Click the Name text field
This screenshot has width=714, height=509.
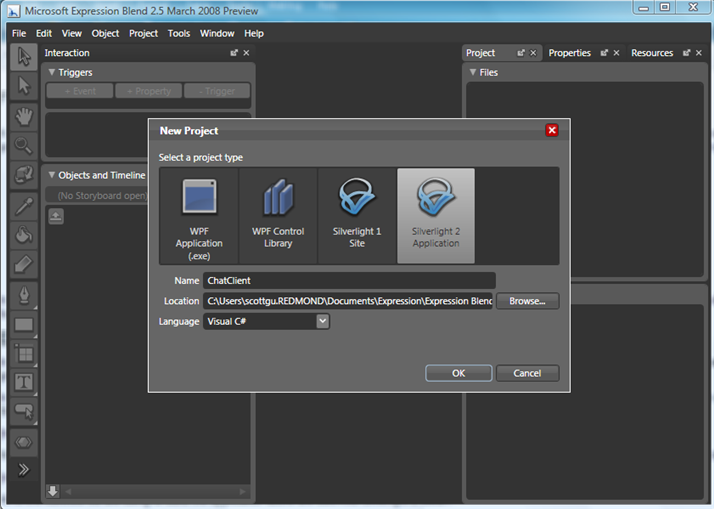348,281
